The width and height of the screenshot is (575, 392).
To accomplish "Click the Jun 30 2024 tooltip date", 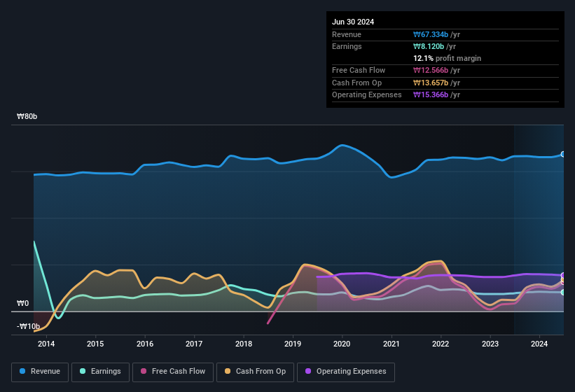I will (x=353, y=22).
